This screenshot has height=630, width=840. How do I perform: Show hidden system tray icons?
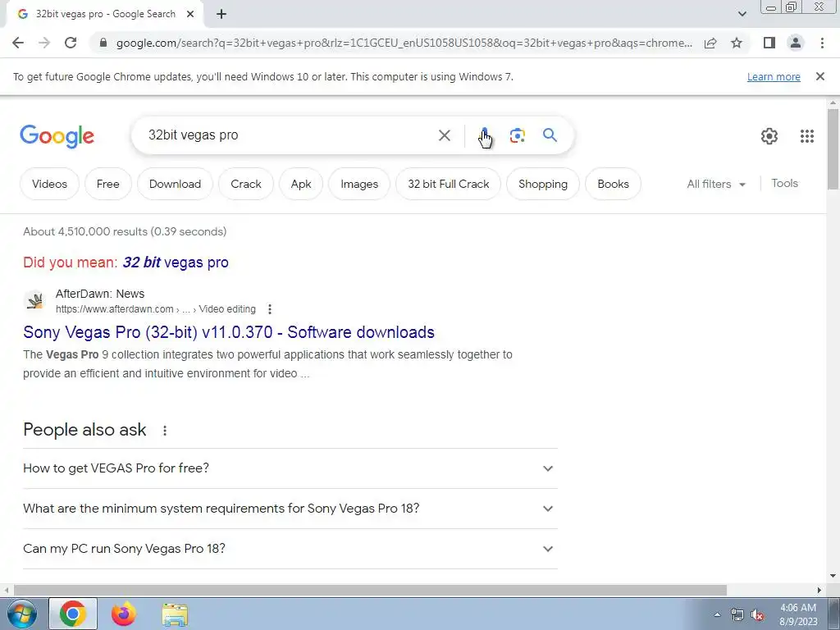717,614
